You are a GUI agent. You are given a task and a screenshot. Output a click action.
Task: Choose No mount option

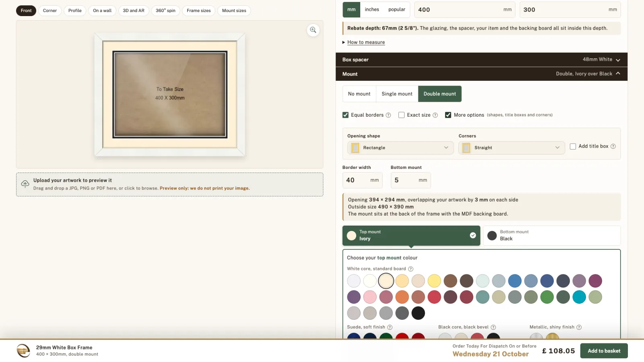[x=359, y=94]
